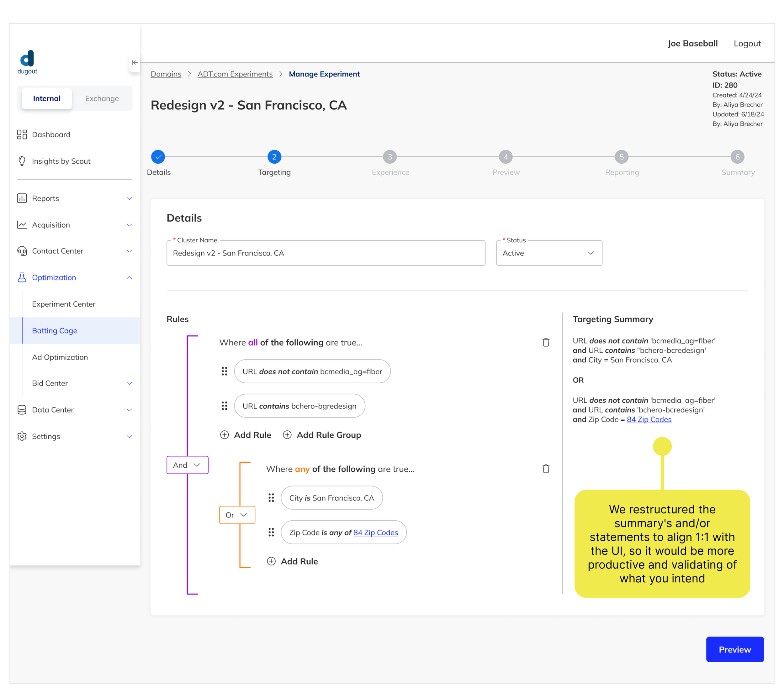784x693 pixels.
Task: Click the blue Preview button
Action: [734, 649]
